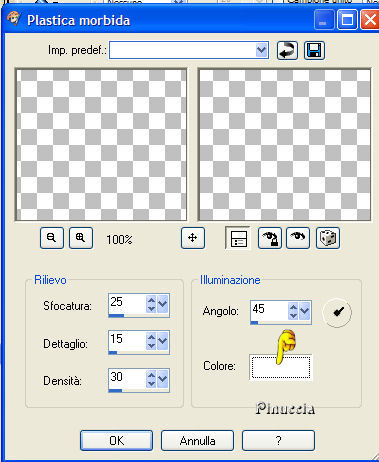Click the Angolo value field
Image resolution: width=379 pixels, height=462 pixels.
pyautogui.click(x=269, y=311)
